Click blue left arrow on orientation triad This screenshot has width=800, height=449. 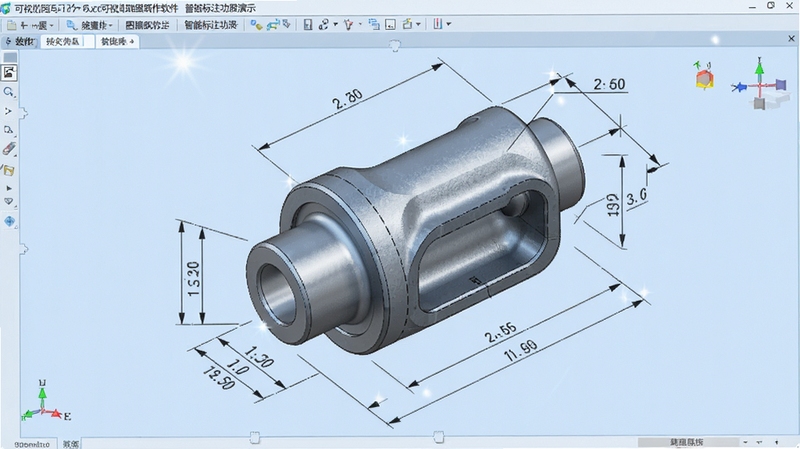pos(739,87)
